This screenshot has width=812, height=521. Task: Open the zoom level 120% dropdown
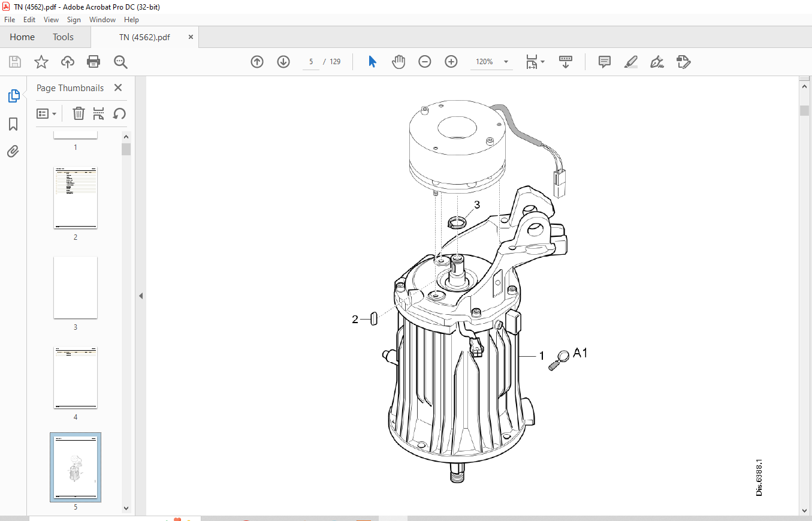[506, 62]
